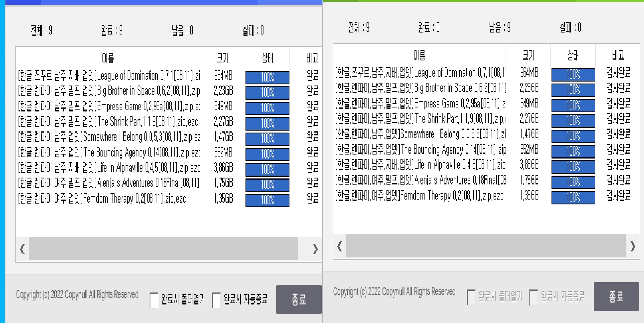This screenshot has width=644, height=323.
Task: Sort by 크기 column header in left list
Action: point(222,58)
